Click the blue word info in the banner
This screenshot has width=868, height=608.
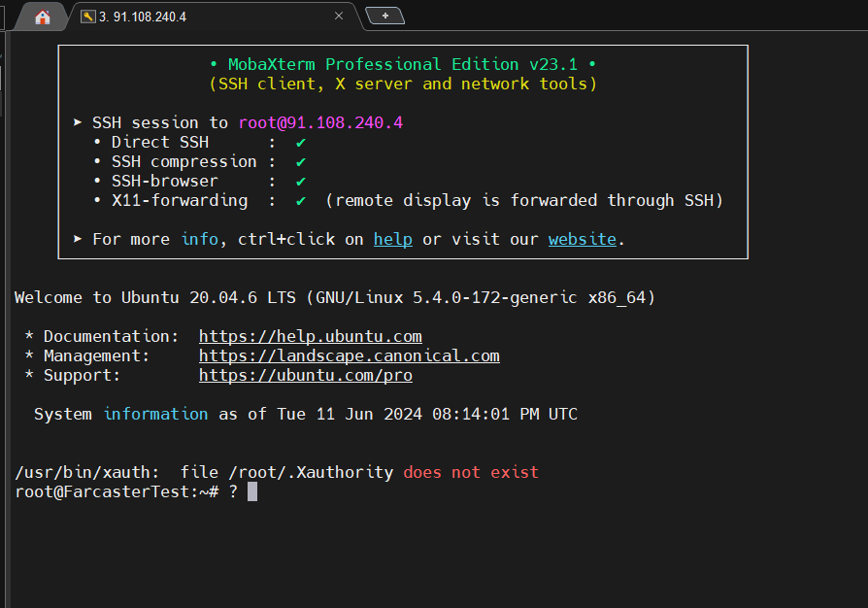pos(200,239)
